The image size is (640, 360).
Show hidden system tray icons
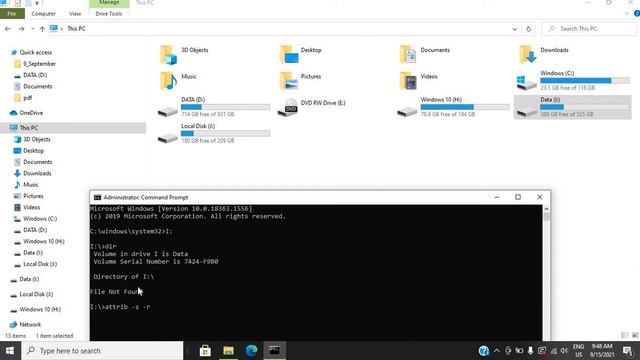[x=497, y=351]
